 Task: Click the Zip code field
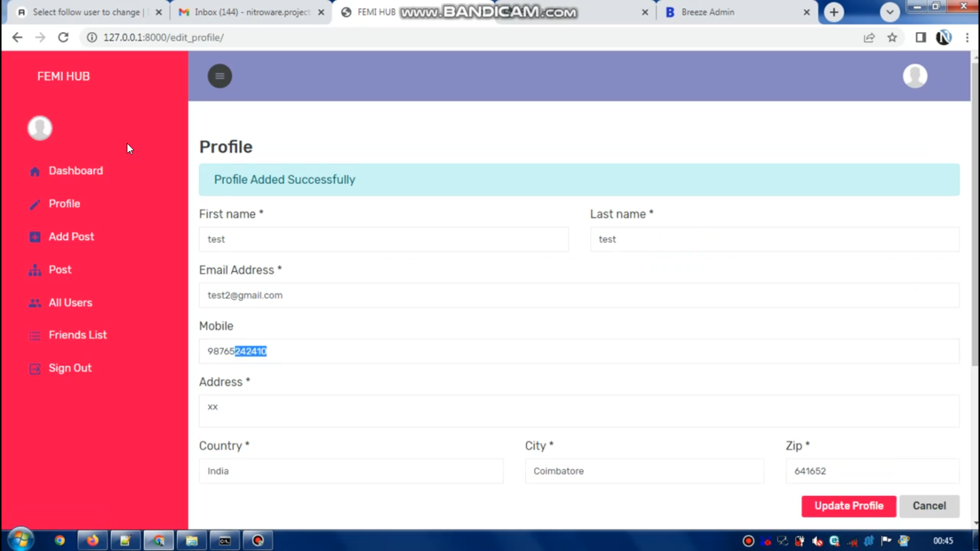point(872,471)
